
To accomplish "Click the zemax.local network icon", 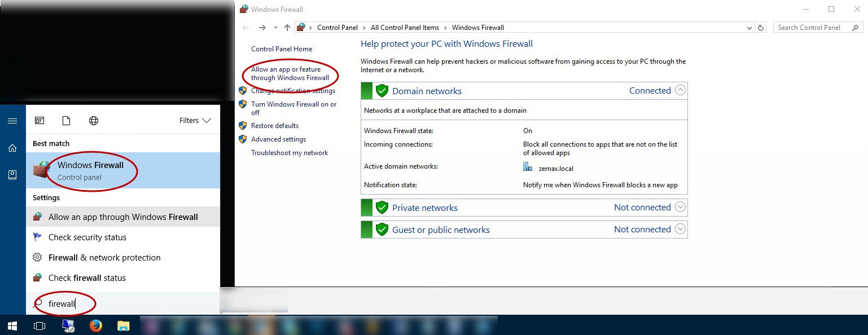I will point(528,167).
